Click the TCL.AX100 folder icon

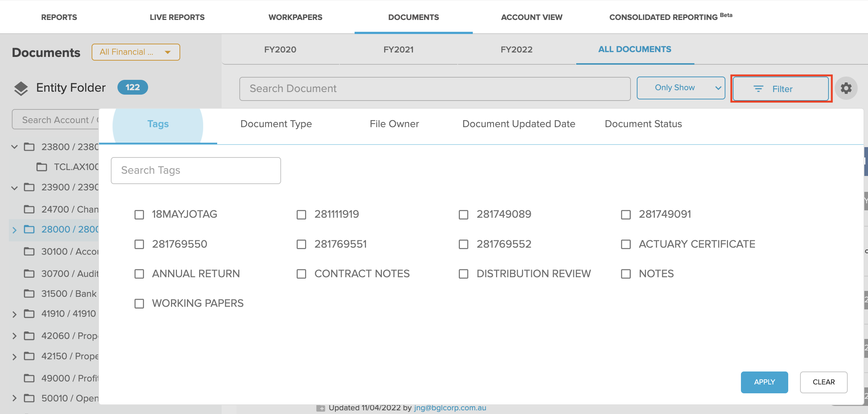click(42, 167)
